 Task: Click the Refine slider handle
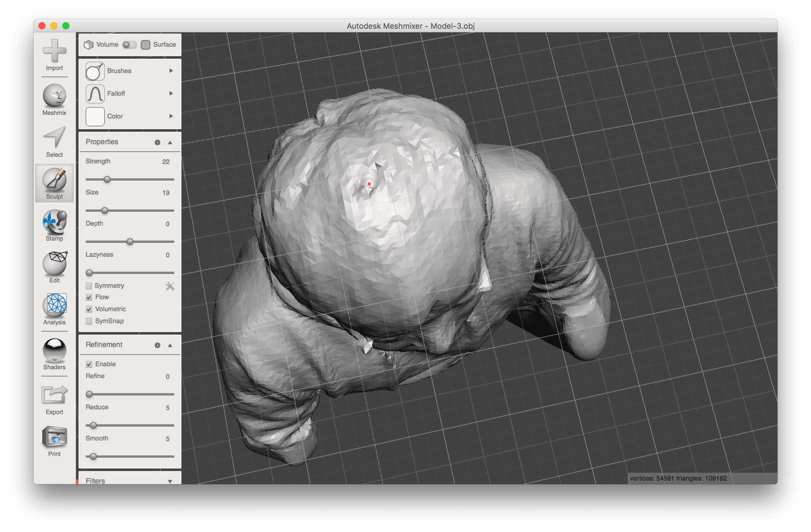coord(89,394)
